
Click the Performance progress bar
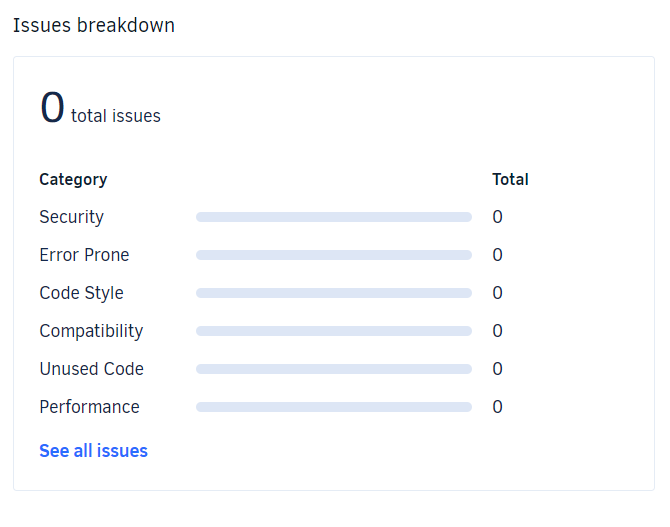coord(333,407)
